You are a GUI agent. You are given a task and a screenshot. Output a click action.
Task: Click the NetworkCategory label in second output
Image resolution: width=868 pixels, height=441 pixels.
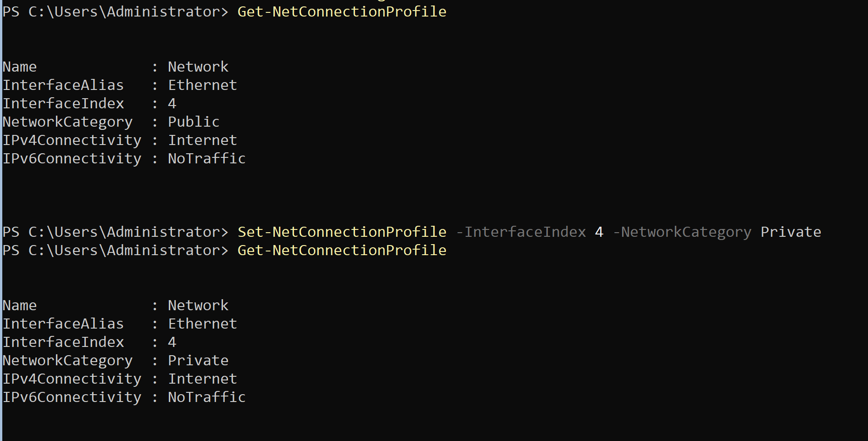coord(68,360)
